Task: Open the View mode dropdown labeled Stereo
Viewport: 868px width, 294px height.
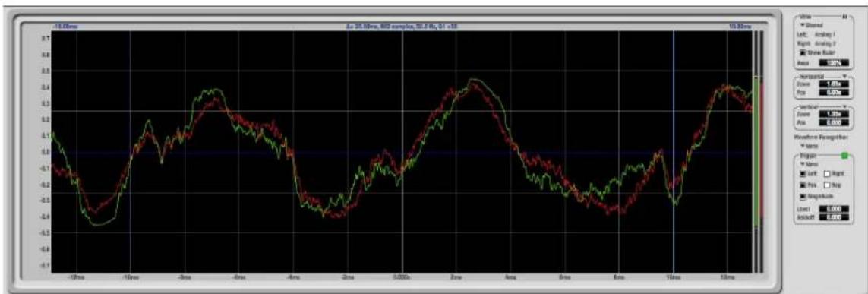Action: (811, 26)
